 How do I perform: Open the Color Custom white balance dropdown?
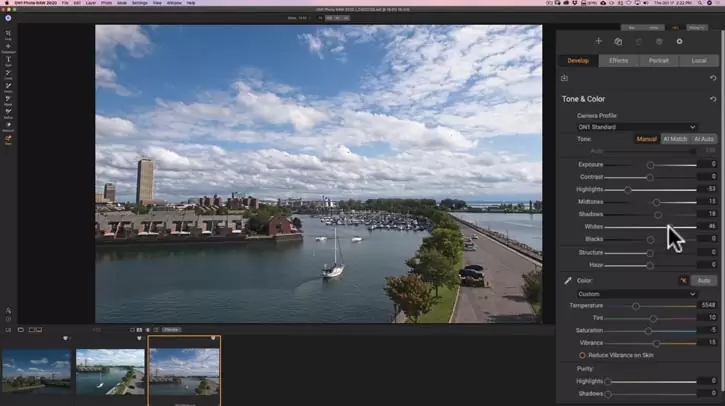click(x=637, y=294)
